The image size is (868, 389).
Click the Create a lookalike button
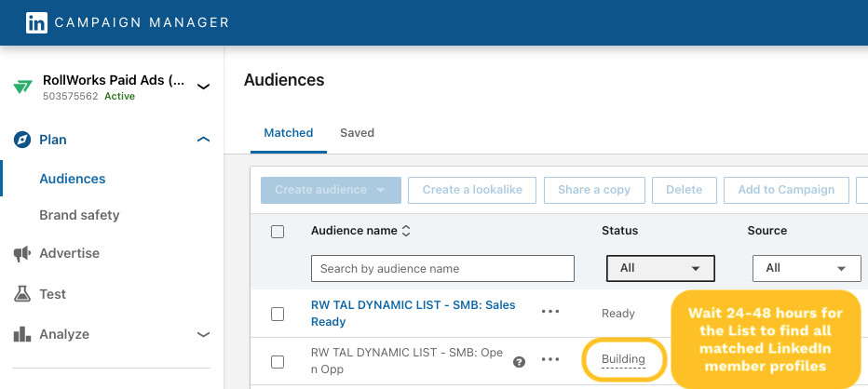coord(472,190)
